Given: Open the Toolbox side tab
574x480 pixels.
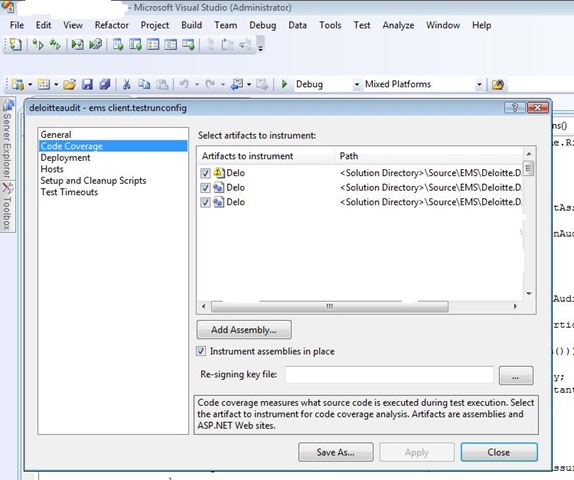Looking at the screenshot, I should (7, 207).
